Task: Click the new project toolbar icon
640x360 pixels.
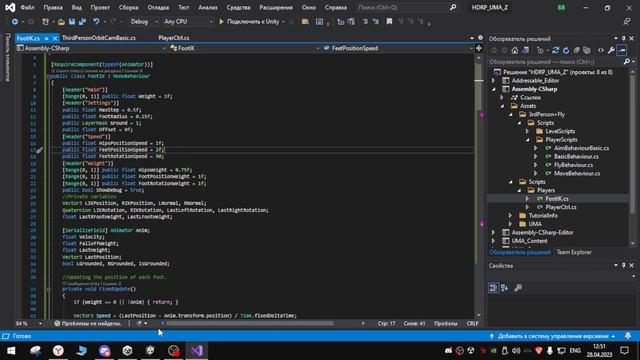Action: [x=45, y=22]
